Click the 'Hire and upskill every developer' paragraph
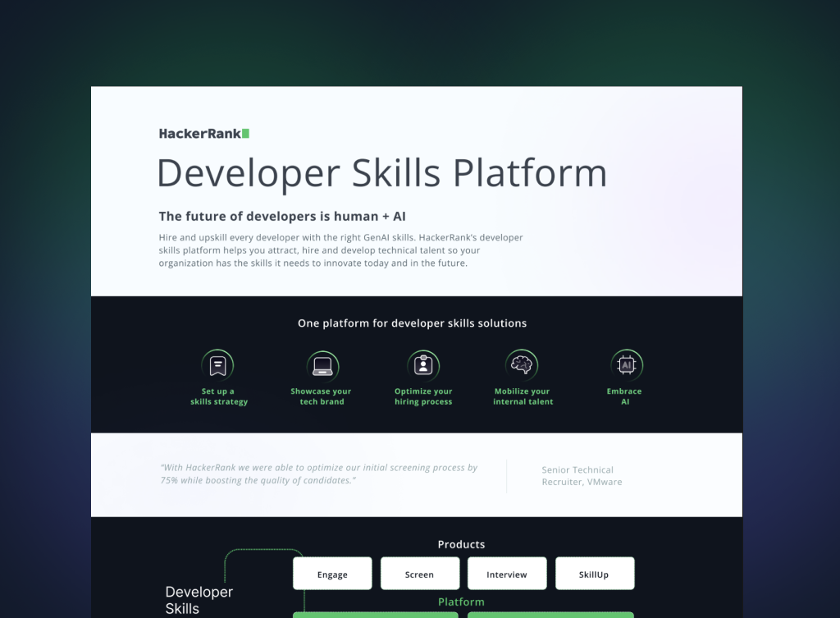The height and width of the screenshot is (618, 840). point(340,250)
